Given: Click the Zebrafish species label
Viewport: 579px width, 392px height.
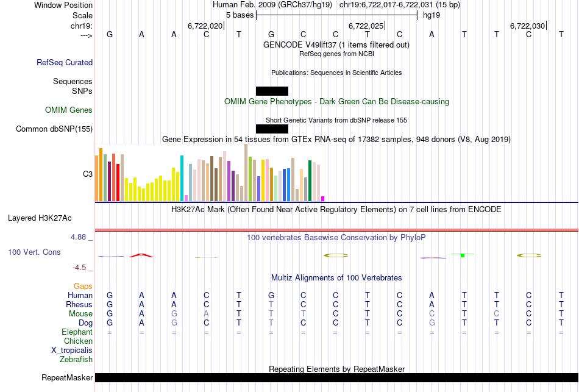Looking at the screenshot, I should pyautogui.click(x=76, y=359).
